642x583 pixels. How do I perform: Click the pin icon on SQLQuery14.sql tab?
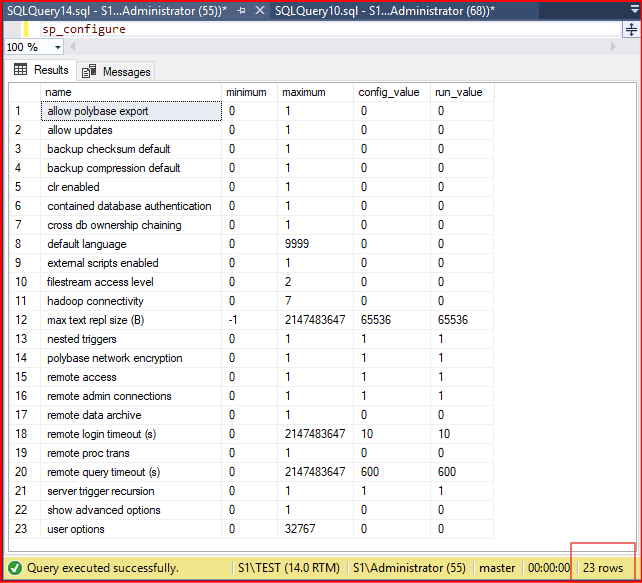pos(243,9)
